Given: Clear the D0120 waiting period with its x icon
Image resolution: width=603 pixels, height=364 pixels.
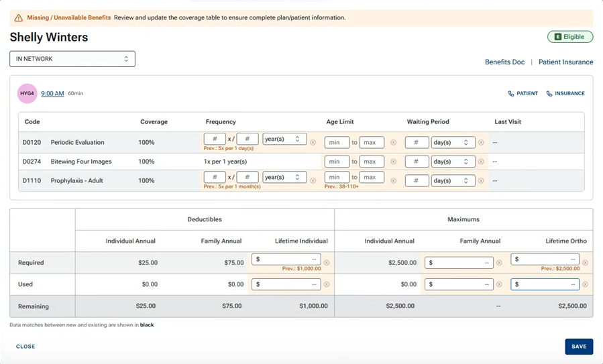Looking at the screenshot, I should coord(481,143).
